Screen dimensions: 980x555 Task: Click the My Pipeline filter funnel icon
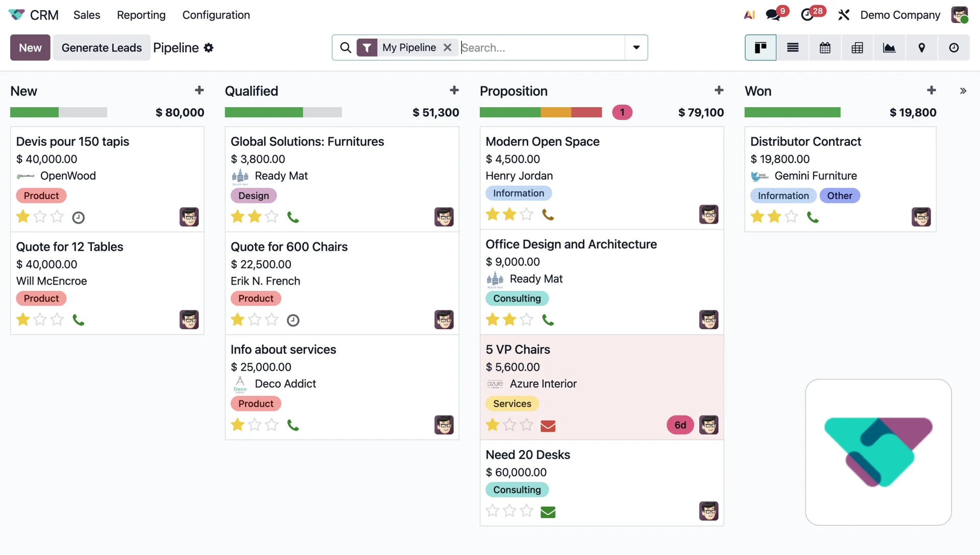[367, 47]
